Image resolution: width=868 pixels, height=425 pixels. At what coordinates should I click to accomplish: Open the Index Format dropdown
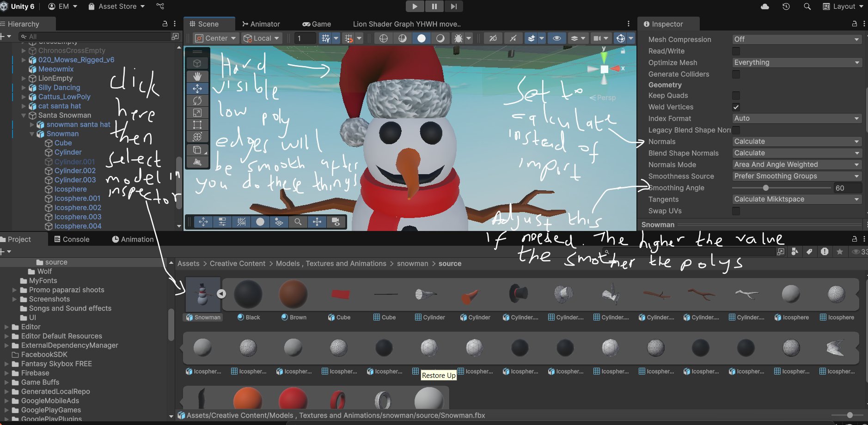click(797, 118)
